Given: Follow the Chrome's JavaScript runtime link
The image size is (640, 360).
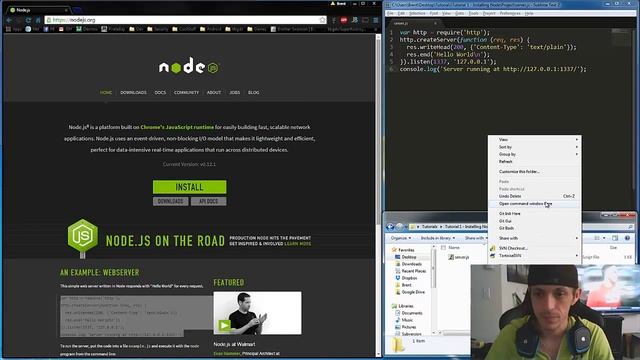Looking at the screenshot, I should pos(177,127).
